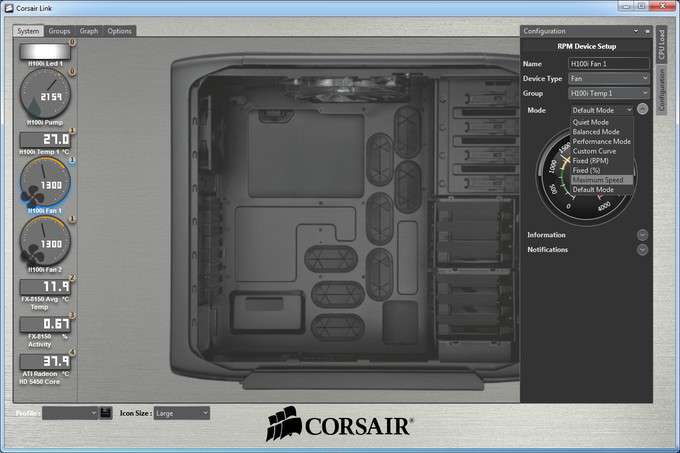
Task: Open the Graph tab
Action: click(x=88, y=31)
